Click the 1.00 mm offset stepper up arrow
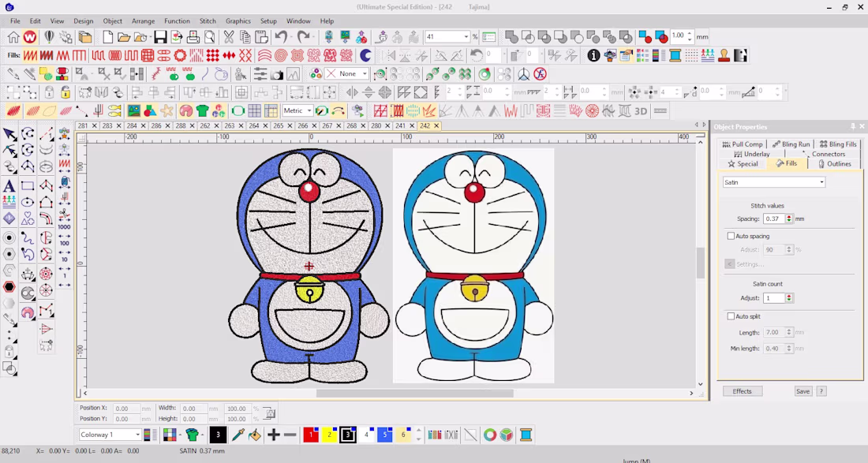 click(690, 34)
